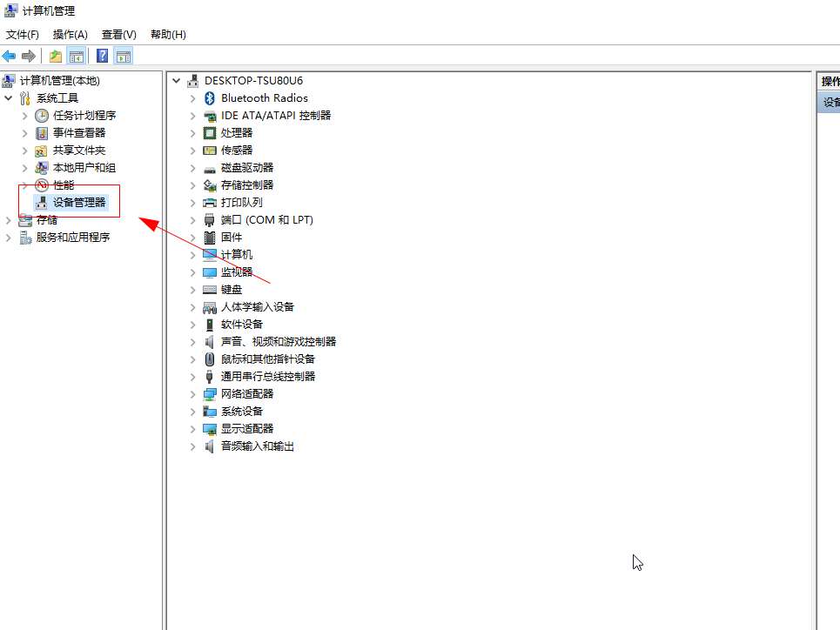Expand the 显示适配器 category
This screenshot has height=630, width=840.
click(x=193, y=430)
